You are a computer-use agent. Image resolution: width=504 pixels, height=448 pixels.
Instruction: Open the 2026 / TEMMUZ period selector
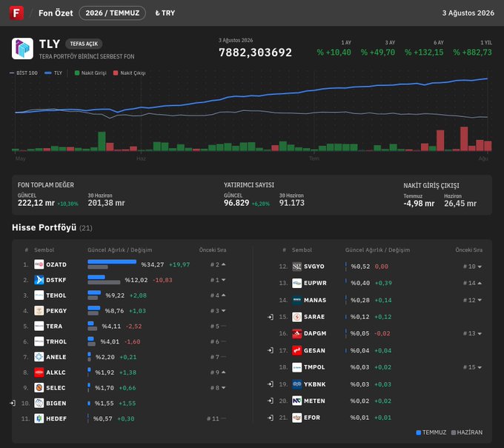click(x=112, y=13)
